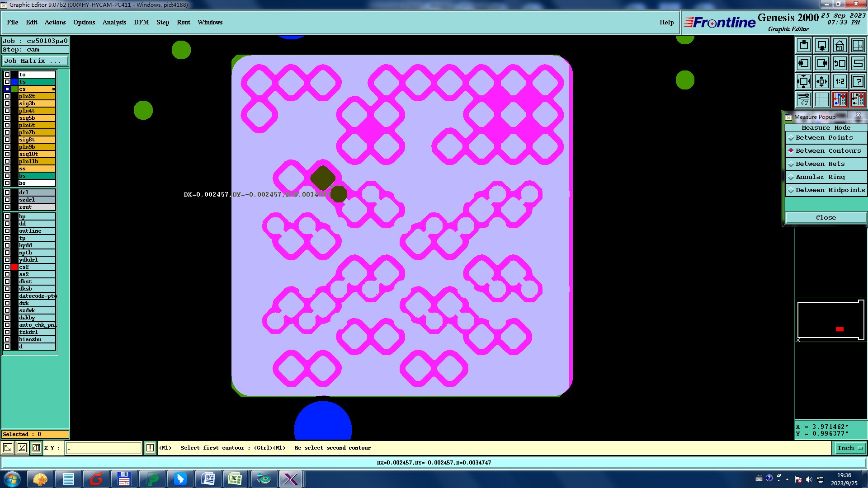This screenshot has width=868, height=488.
Task: Click the home view icon
Action: coord(840,45)
